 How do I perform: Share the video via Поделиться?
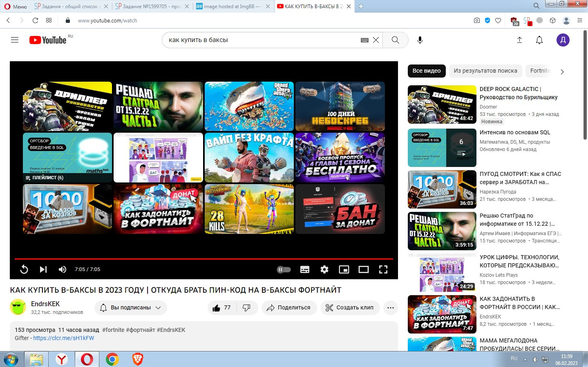[x=289, y=308]
